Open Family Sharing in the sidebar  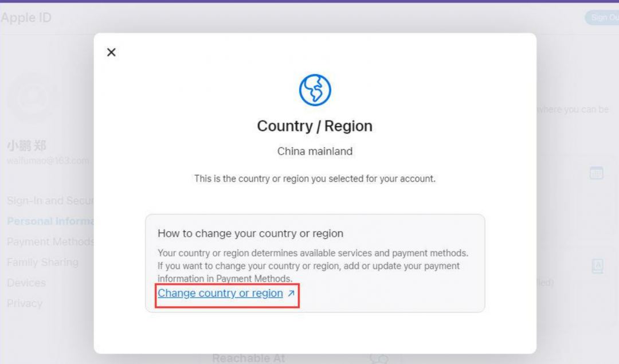click(42, 262)
